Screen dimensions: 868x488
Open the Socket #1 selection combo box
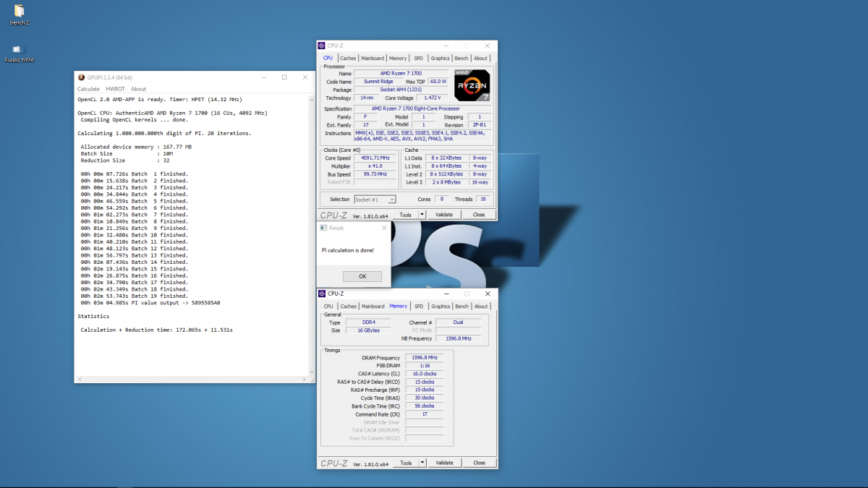pyautogui.click(x=375, y=200)
